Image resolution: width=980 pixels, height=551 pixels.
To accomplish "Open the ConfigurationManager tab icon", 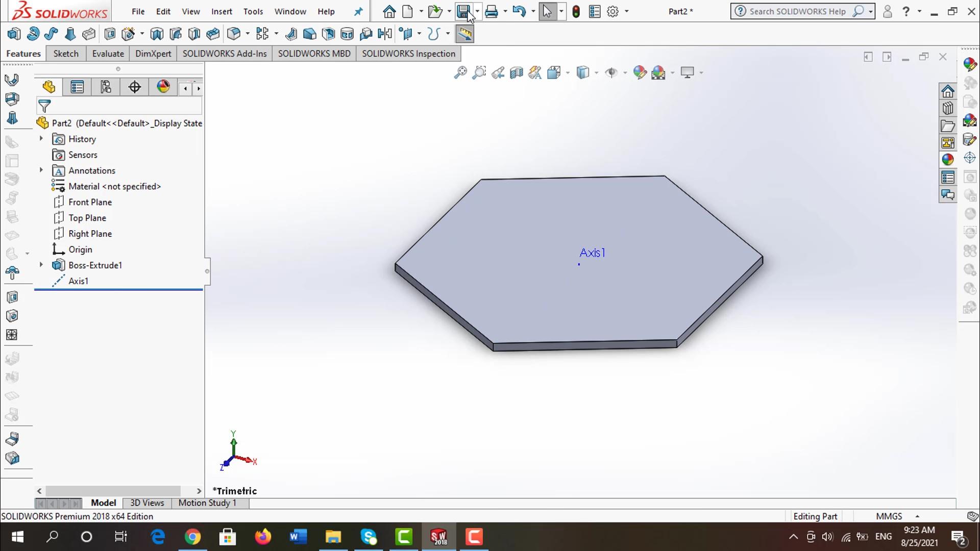I will [x=106, y=87].
